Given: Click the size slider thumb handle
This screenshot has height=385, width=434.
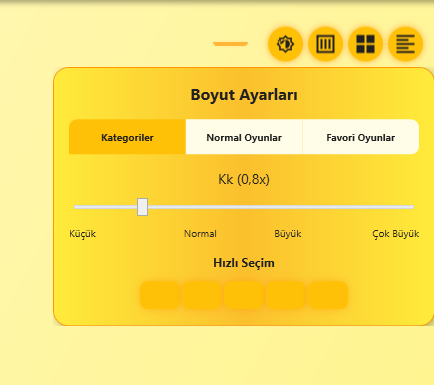Looking at the screenshot, I should click(x=142, y=207).
